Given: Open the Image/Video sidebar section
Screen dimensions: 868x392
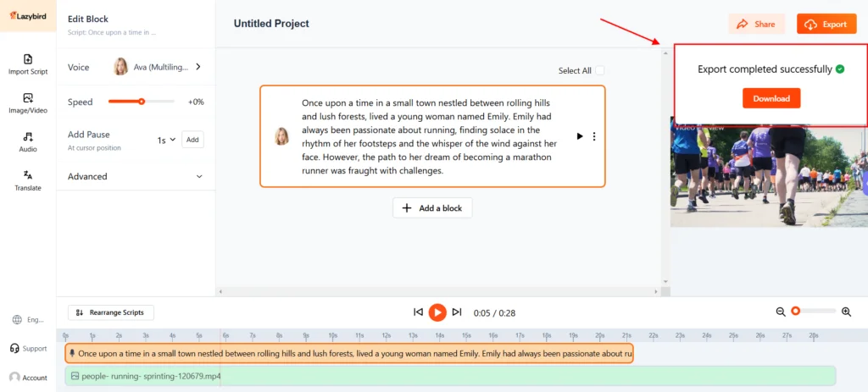Looking at the screenshot, I should pyautogui.click(x=28, y=103).
